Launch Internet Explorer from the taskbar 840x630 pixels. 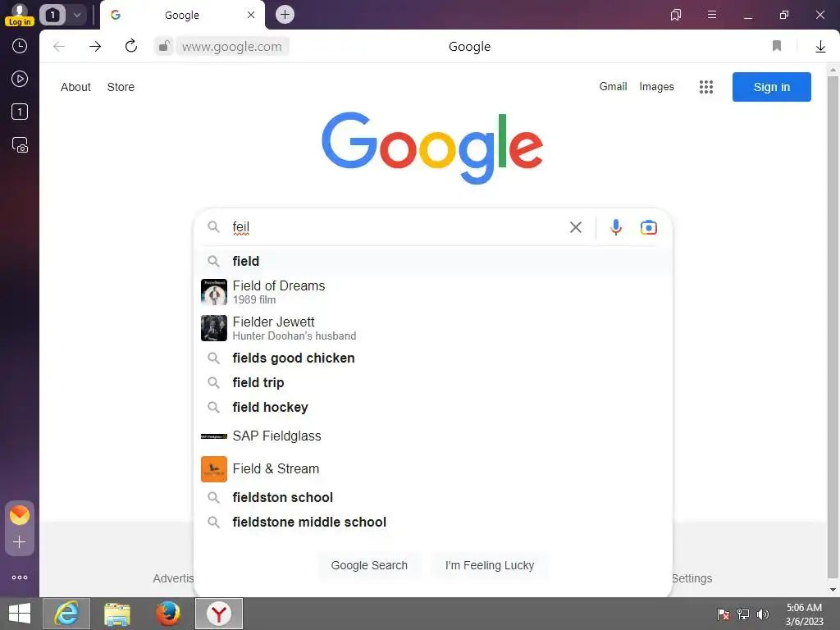click(66, 614)
